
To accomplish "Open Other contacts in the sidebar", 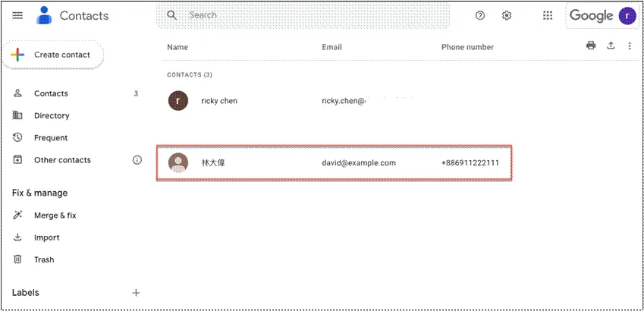I will tap(62, 160).
